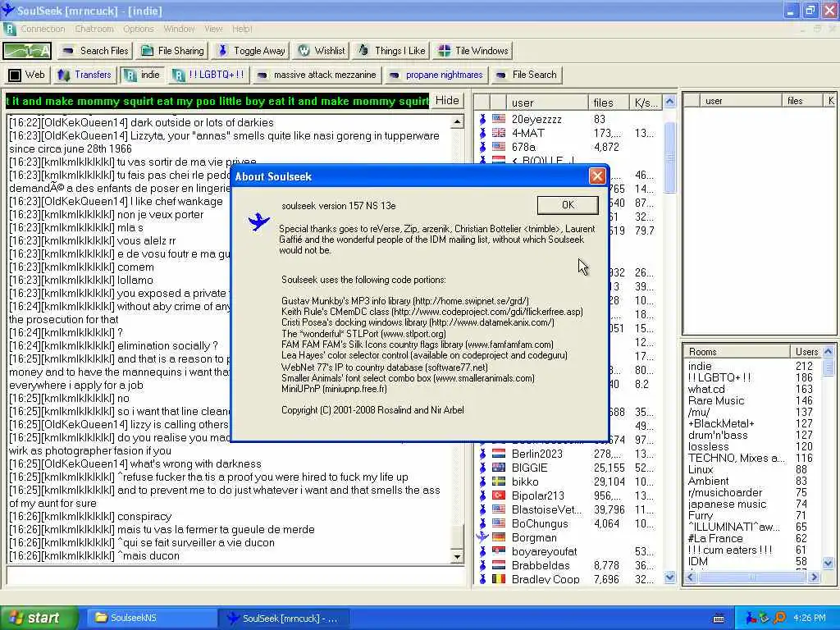
Task: Sort rooms list by Users column
Action: 806,352
